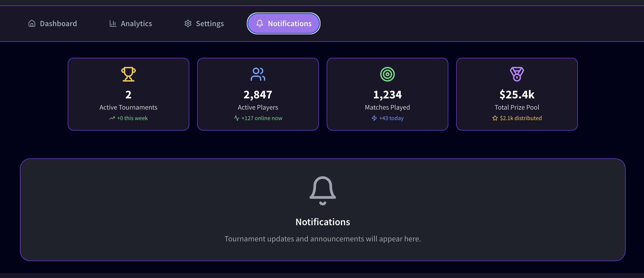Click the green target icon
Image resolution: width=644 pixels, height=278 pixels.
387,74
